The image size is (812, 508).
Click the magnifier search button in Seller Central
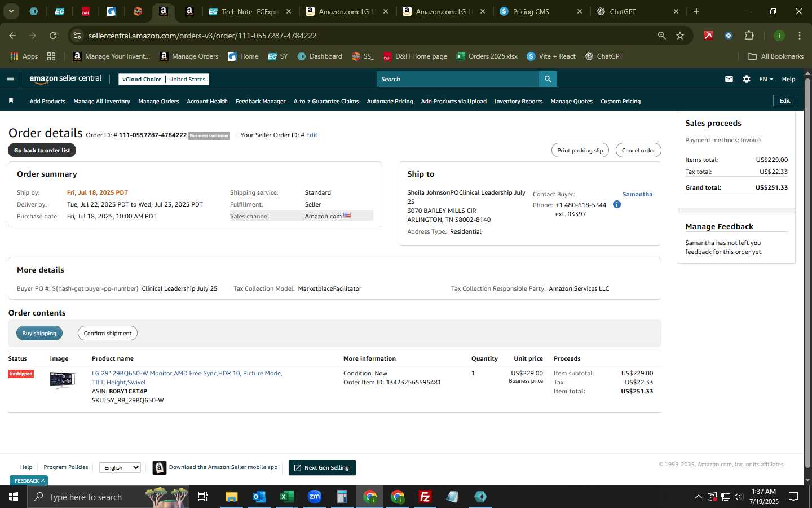click(548, 79)
